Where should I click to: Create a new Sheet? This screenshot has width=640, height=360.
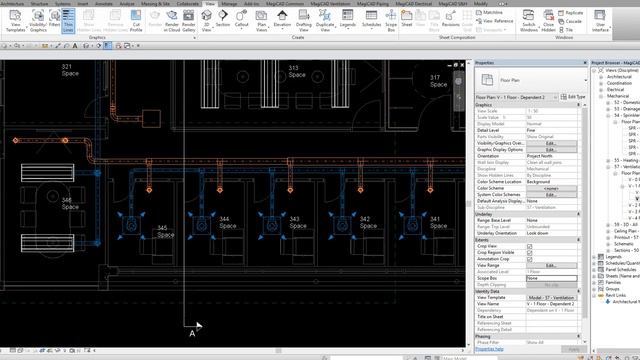tap(407, 19)
